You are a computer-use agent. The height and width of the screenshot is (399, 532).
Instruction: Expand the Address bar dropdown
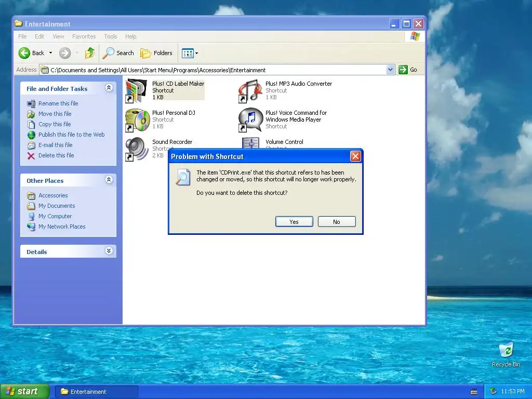[390, 70]
